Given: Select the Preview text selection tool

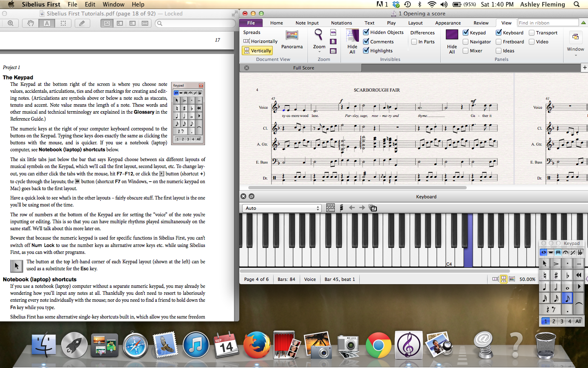Looking at the screenshot, I should (x=47, y=23).
